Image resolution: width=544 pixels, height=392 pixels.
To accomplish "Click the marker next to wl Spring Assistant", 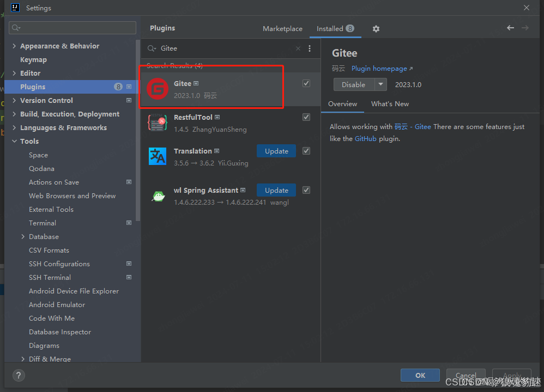I will click(x=243, y=190).
